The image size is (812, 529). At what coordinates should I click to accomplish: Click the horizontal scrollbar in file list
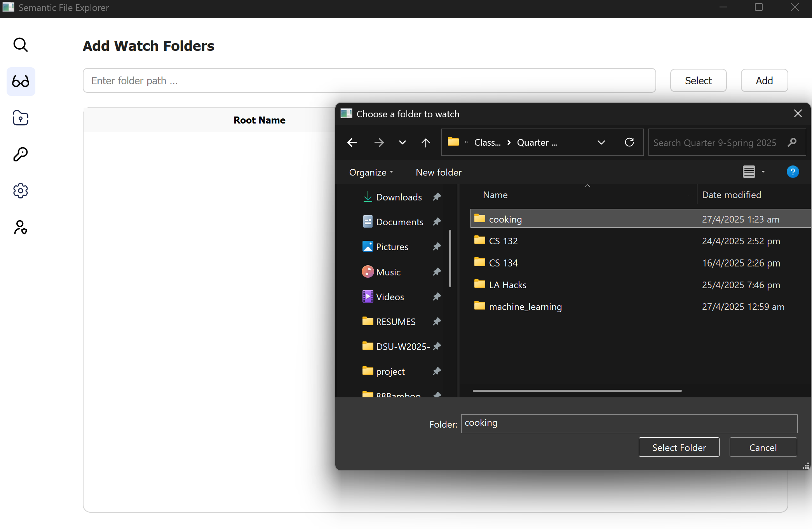click(577, 391)
